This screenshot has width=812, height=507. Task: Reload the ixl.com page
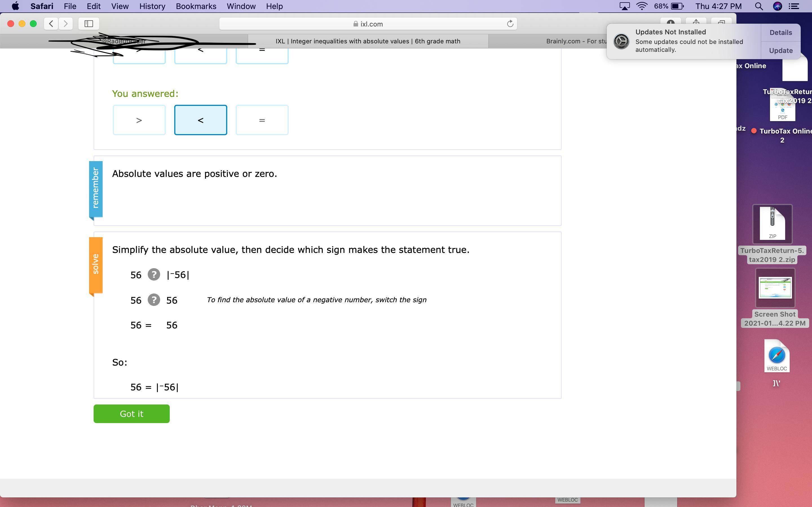(x=510, y=24)
